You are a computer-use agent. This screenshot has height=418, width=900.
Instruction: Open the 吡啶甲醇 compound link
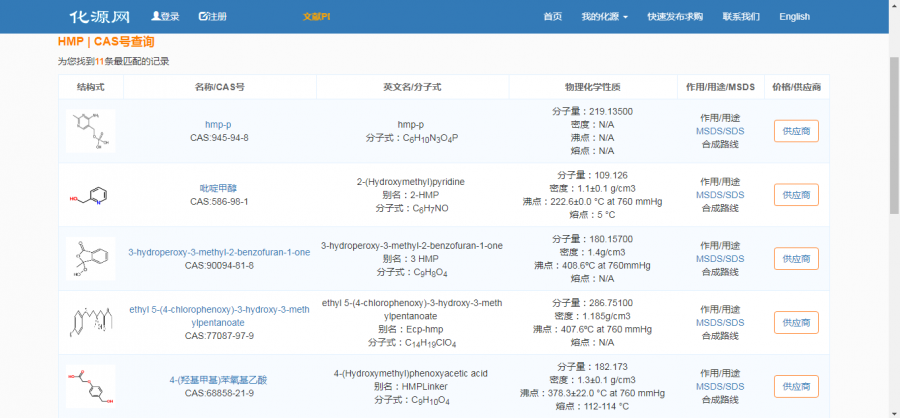point(219,188)
